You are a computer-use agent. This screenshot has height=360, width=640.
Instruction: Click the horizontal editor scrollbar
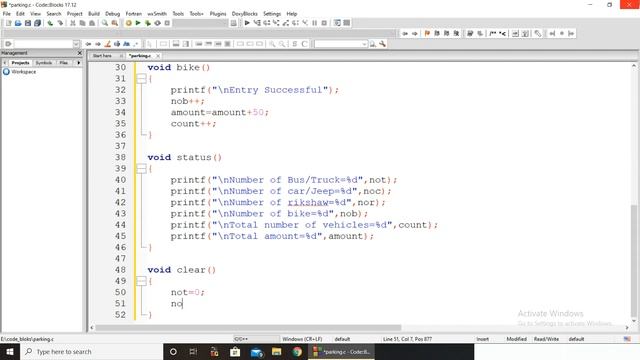[248, 327]
